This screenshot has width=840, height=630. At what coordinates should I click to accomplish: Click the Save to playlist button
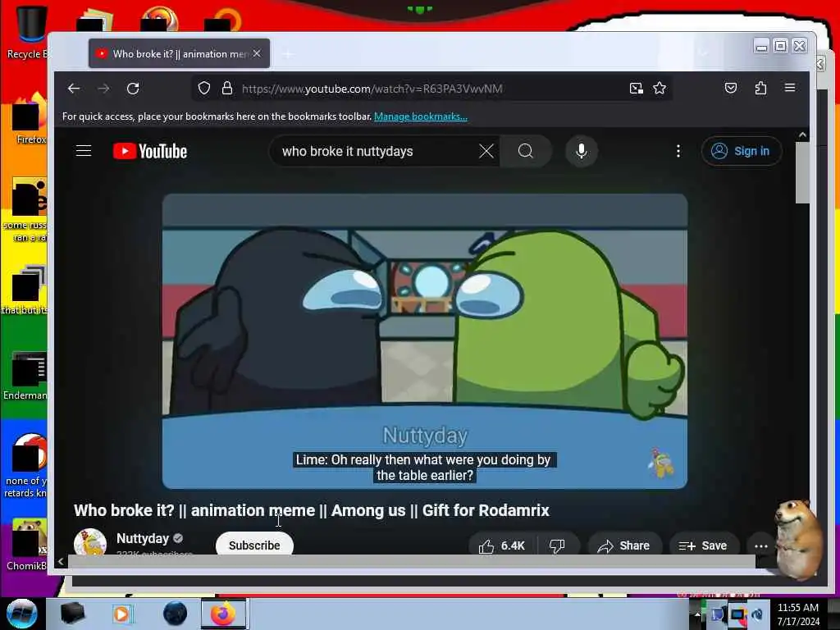703,546
